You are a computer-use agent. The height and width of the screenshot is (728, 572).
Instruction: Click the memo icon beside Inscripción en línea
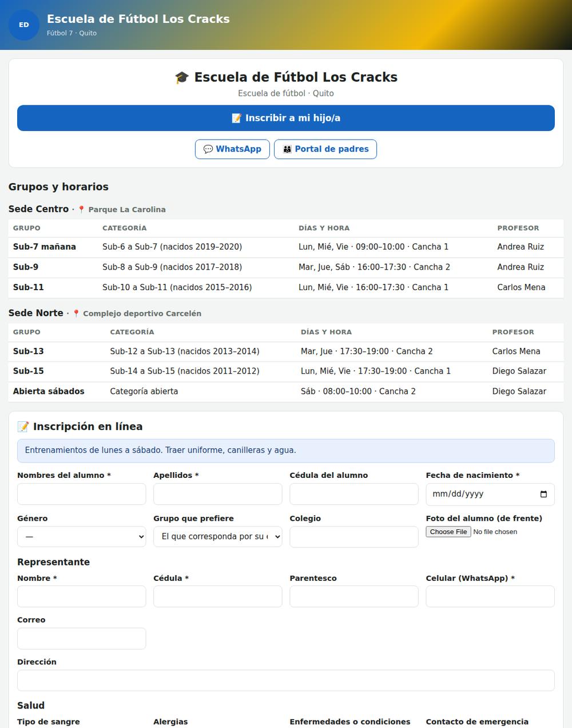pyautogui.click(x=23, y=426)
